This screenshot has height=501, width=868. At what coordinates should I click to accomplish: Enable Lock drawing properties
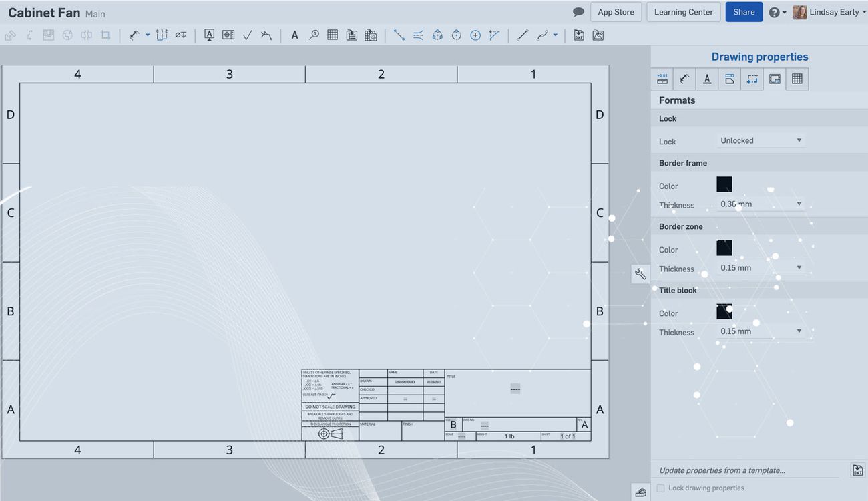[x=660, y=488]
